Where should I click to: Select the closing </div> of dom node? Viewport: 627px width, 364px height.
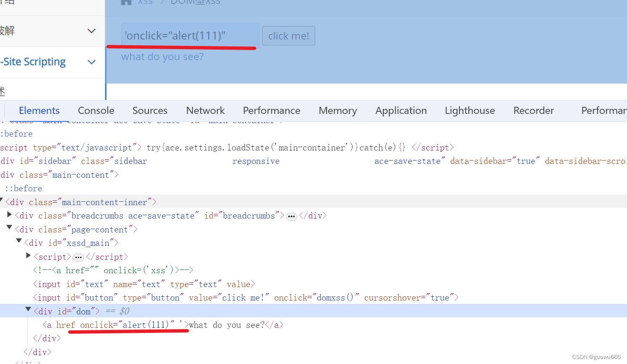pos(47,338)
